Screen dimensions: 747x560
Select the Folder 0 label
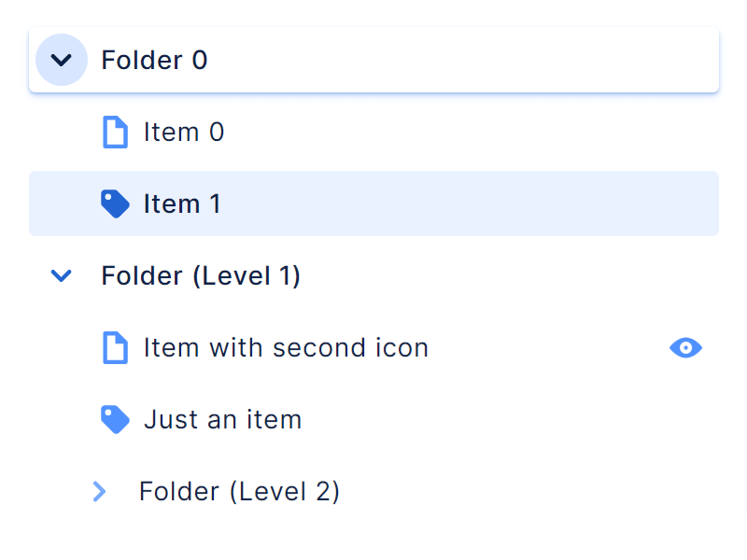154,61
